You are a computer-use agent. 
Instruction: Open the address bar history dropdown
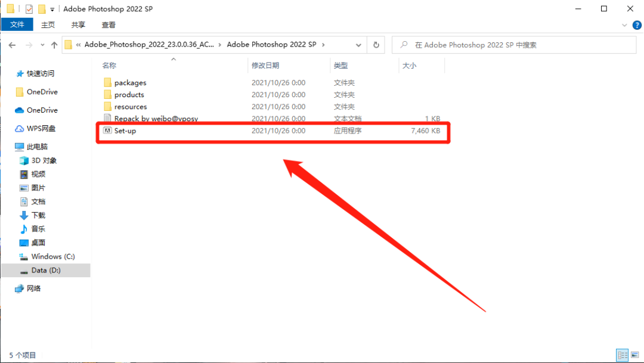358,44
